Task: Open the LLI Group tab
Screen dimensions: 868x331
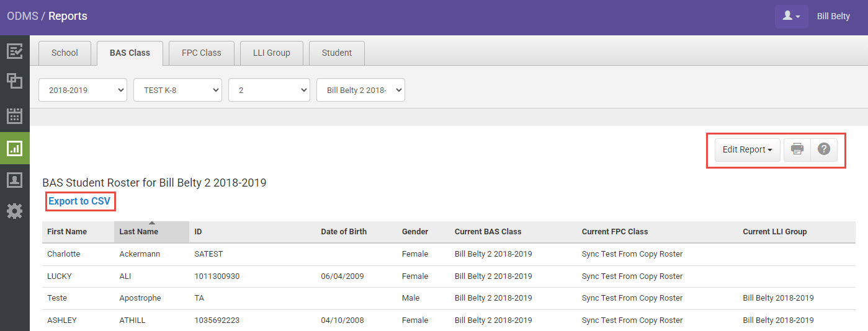Action: tap(271, 53)
